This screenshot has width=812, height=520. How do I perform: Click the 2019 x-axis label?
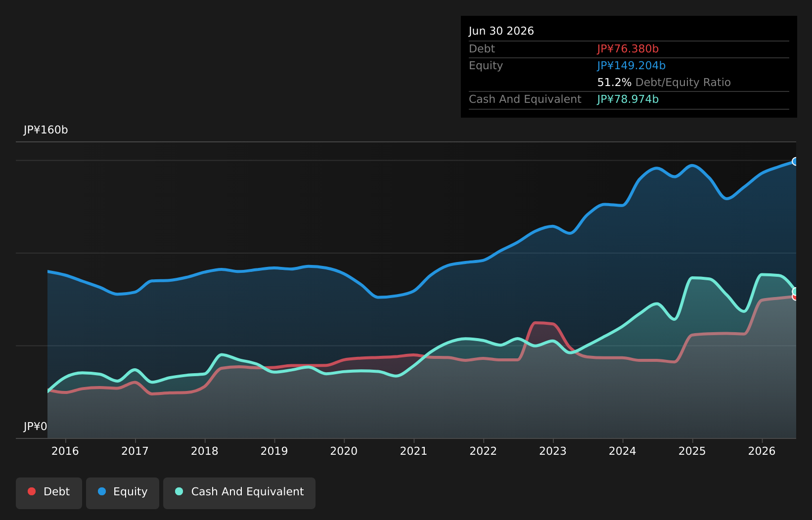click(x=274, y=451)
